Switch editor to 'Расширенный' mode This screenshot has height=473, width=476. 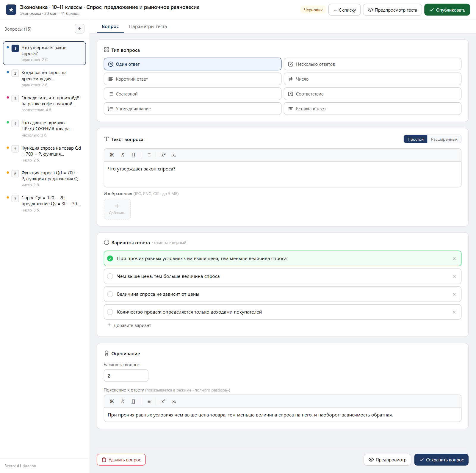(x=444, y=139)
